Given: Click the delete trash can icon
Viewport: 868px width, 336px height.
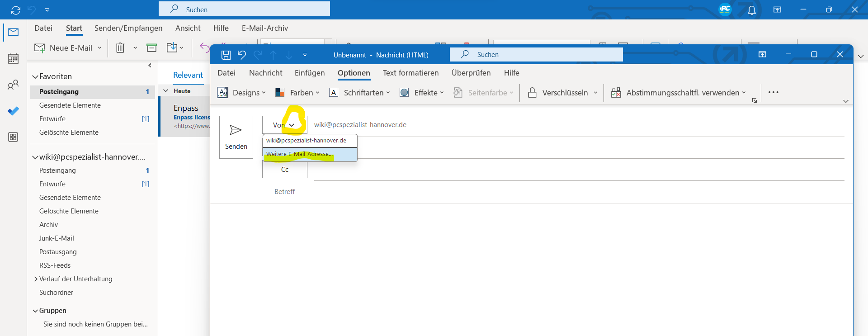Looking at the screenshot, I should 120,48.
